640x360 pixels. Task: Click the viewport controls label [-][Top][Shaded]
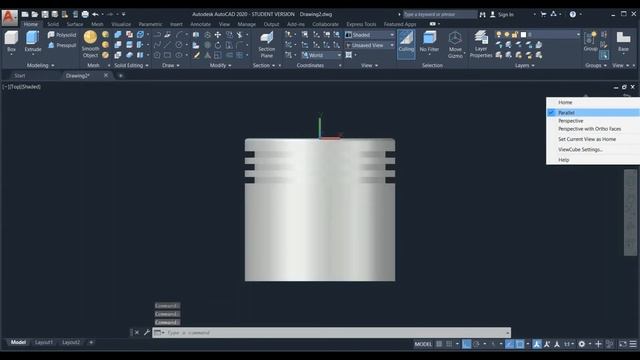pos(21,87)
